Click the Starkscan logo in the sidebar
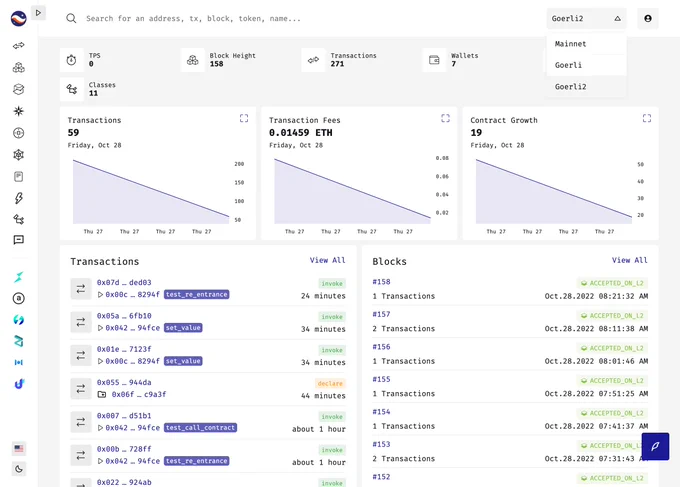Viewport: 680px width, 487px height. (x=19, y=19)
